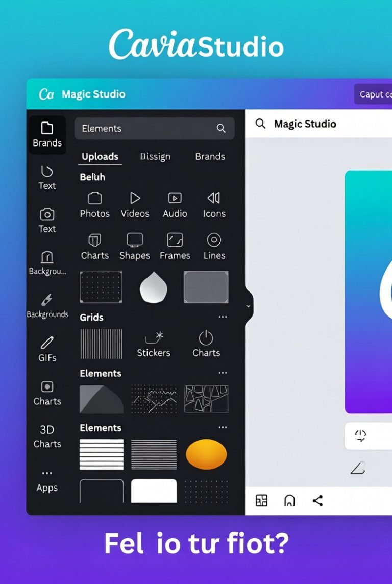
Task: Open the Brands sidebar panel
Action: coord(47,135)
